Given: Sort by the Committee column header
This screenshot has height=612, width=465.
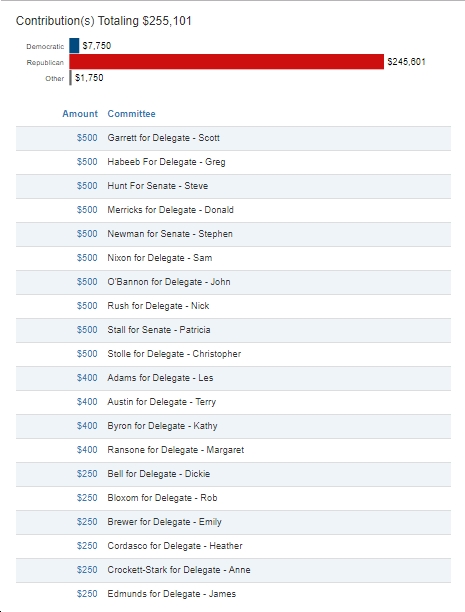Looking at the screenshot, I should [x=132, y=114].
